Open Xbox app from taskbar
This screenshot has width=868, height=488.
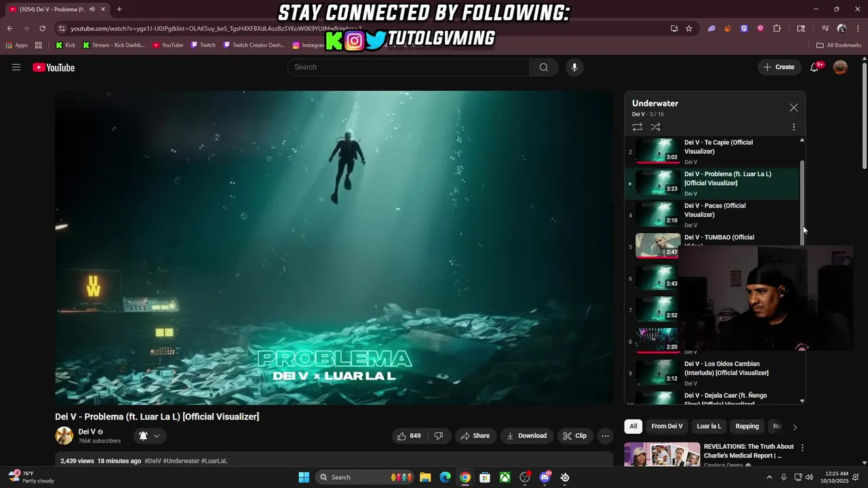(x=505, y=477)
